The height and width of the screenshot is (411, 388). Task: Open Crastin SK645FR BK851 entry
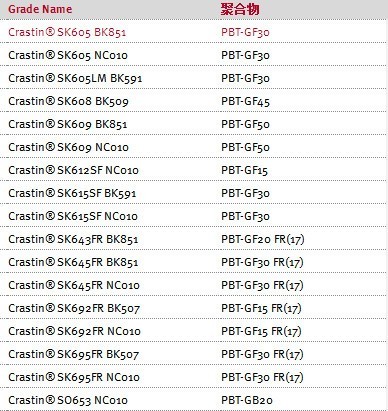[x=73, y=262]
